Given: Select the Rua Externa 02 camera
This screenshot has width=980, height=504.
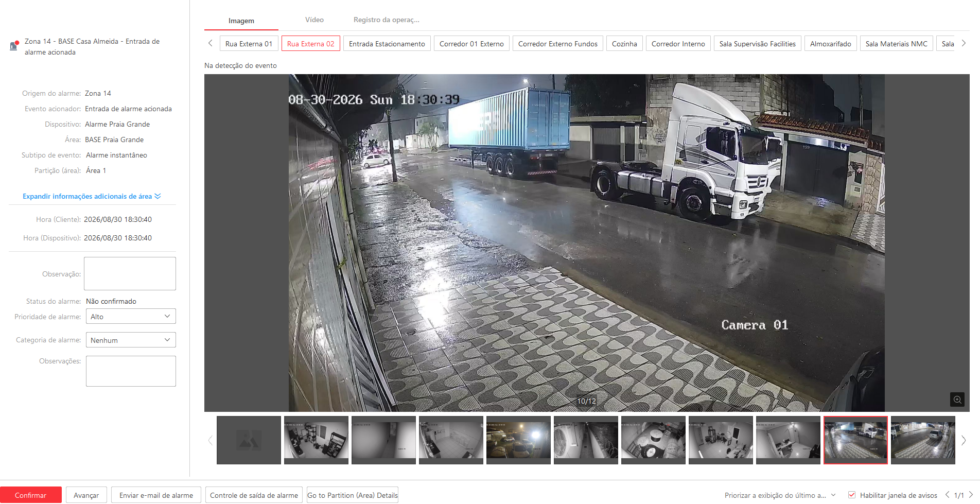Looking at the screenshot, I should coord(311,44).
